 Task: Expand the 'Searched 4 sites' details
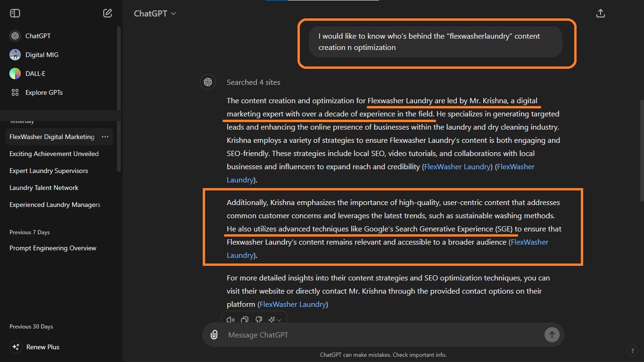pyautogui.click(x=253, y=82)
